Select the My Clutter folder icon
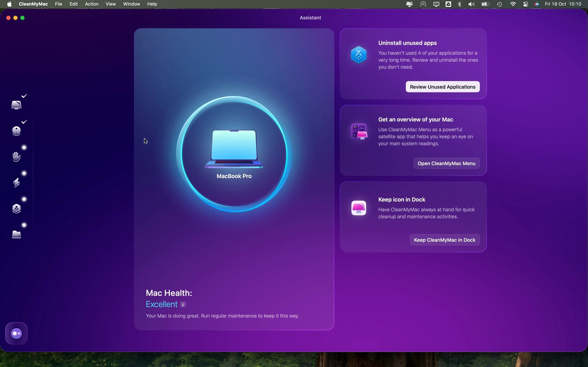This screenshot has width=588, height=367. pyautogui.click(x=16, y=235)
